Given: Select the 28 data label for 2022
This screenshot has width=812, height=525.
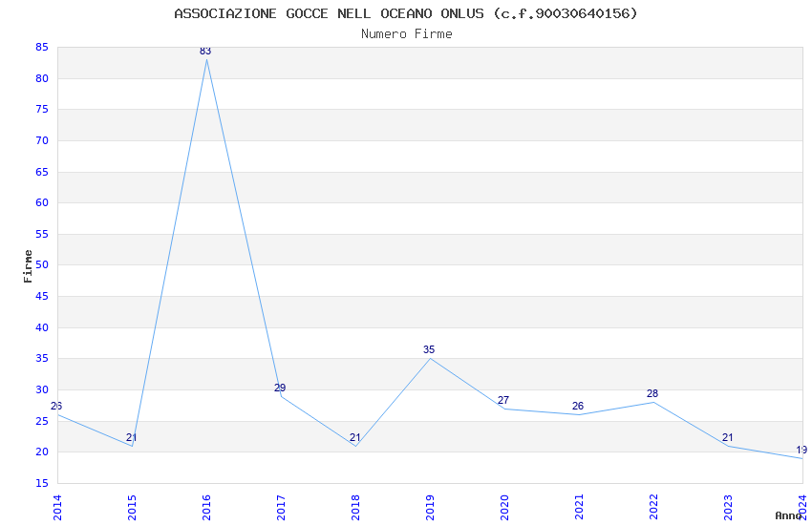Looking at the screenshot, I should [652, 393].
